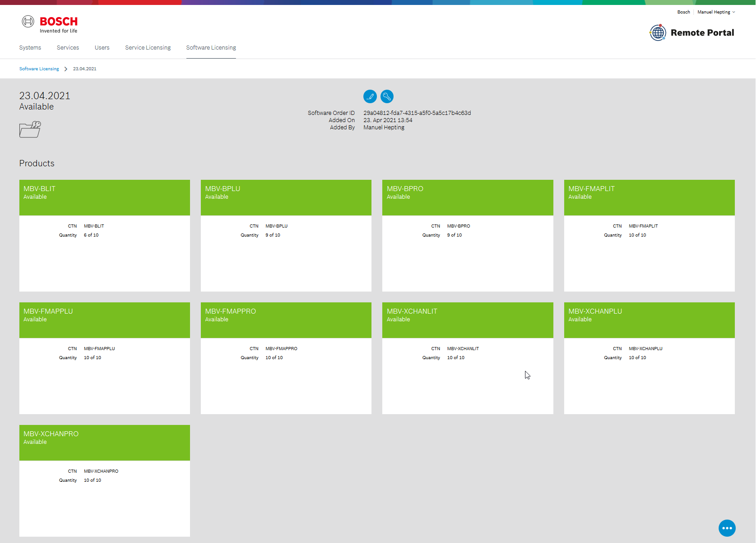
Task: Click quantity 10 of 10 in MBV-FMAPLIT card
Action: (638, 235)
